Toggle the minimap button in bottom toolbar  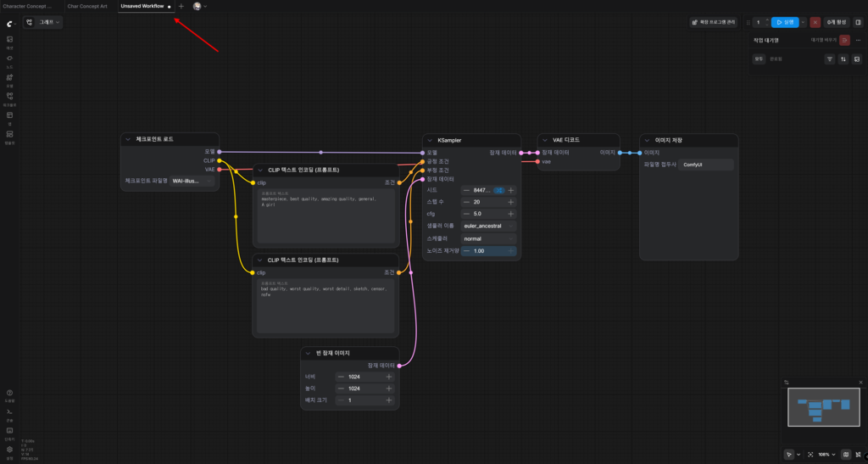(x=846, y=455)
